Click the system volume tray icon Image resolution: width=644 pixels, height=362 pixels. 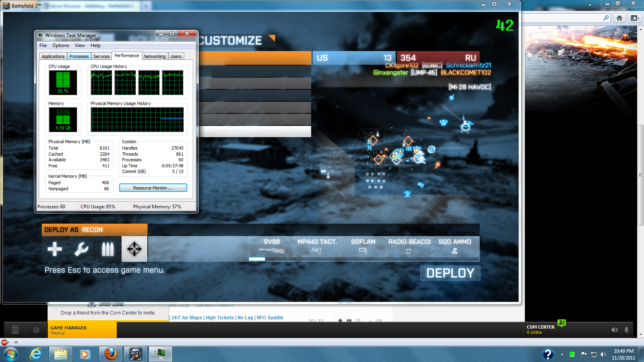(603, 354)
